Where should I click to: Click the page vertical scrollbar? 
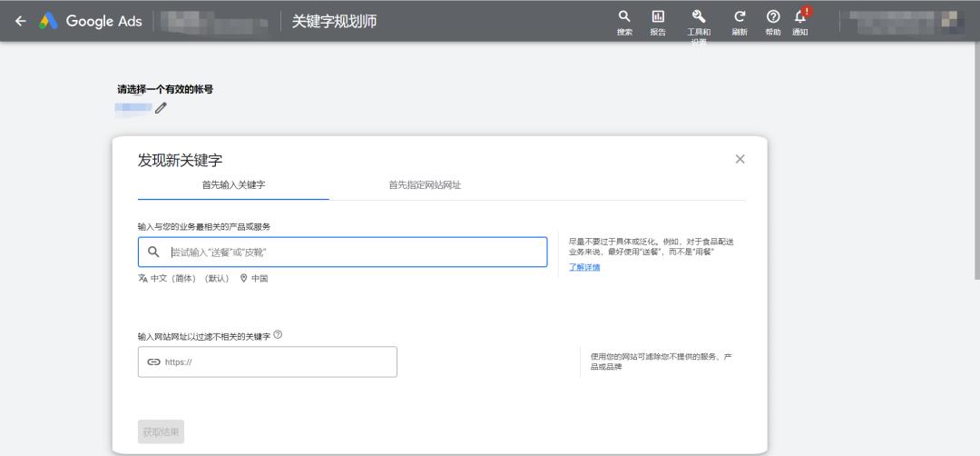(977, 160)
